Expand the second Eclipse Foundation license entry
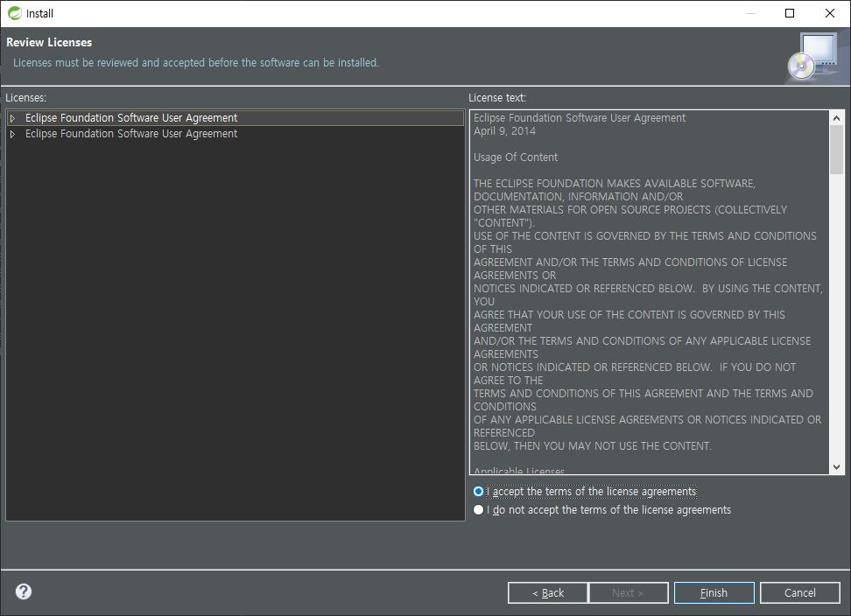Image resolution: width=851 pixels, height=616 pixels. (x=13, y=134)
